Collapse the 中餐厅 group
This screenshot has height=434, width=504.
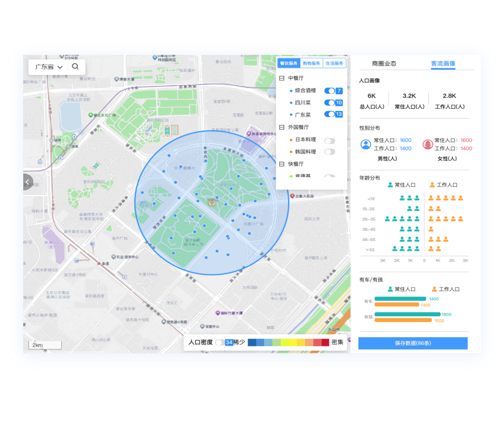(282, 78)
